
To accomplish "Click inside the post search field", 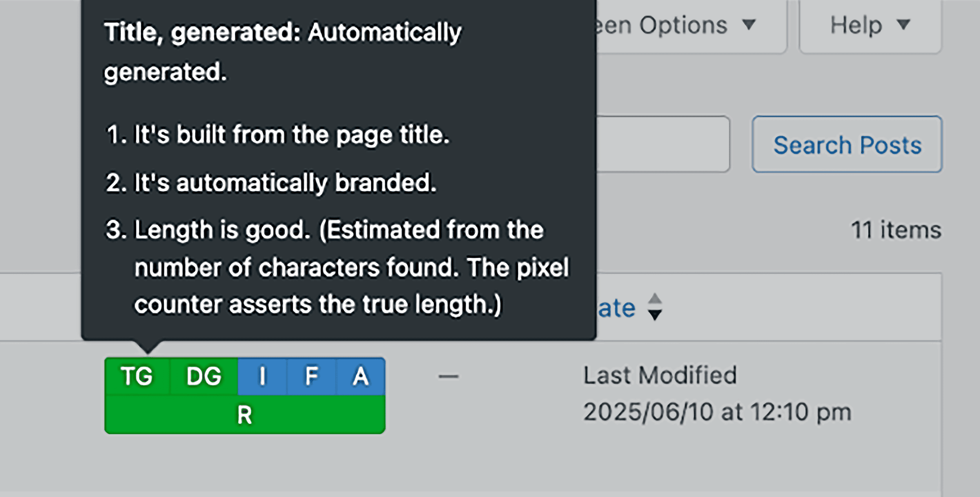I will click(x=666, y=144).
